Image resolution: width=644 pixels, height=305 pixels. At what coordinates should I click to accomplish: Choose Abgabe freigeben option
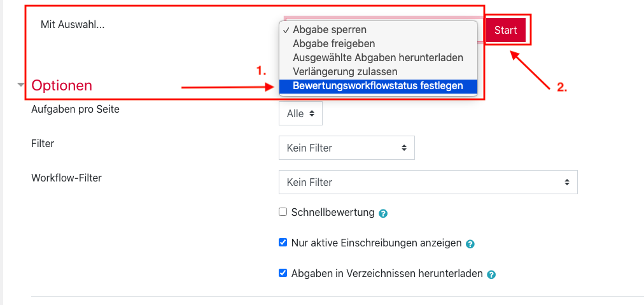pyautogui.click(x=333, y=44)
